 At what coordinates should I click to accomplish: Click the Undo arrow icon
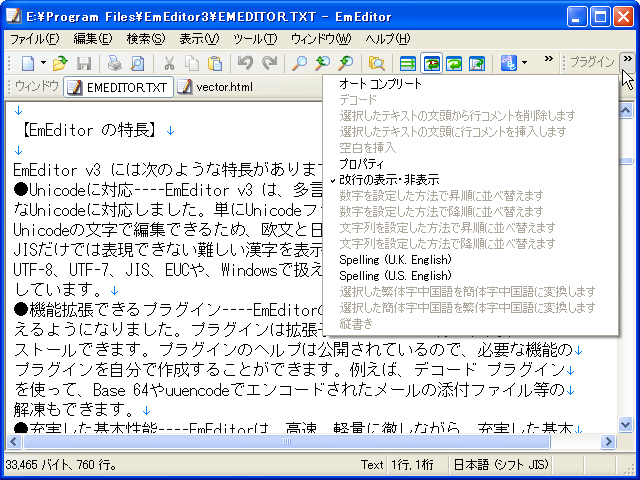tap(245, 63)
